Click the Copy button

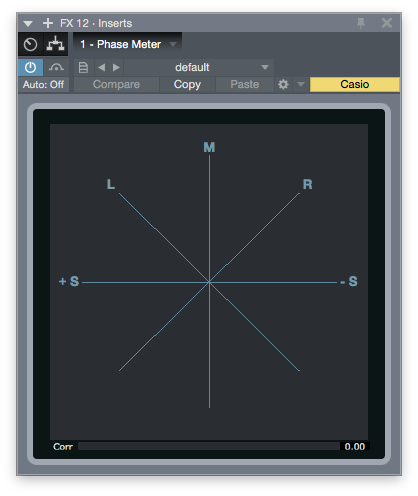point(187,85)
